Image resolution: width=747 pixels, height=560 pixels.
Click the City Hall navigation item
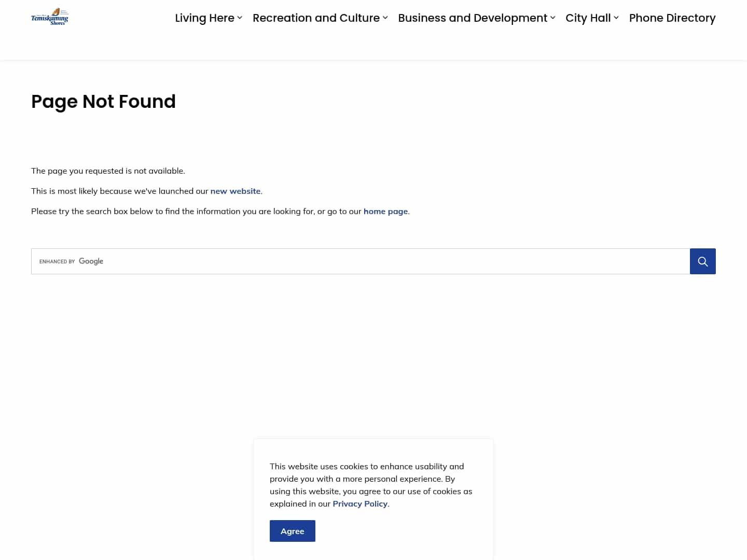point(588,18)
